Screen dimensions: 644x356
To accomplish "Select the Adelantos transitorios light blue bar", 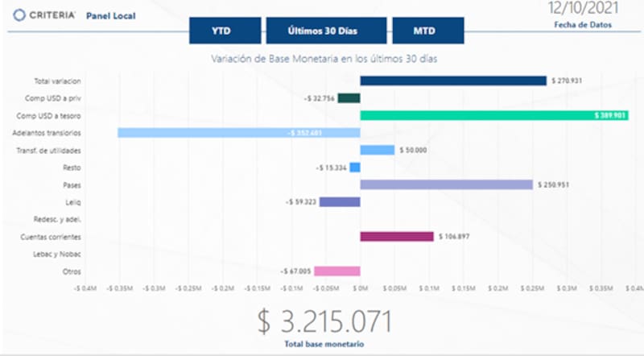I will coord(238,133).
